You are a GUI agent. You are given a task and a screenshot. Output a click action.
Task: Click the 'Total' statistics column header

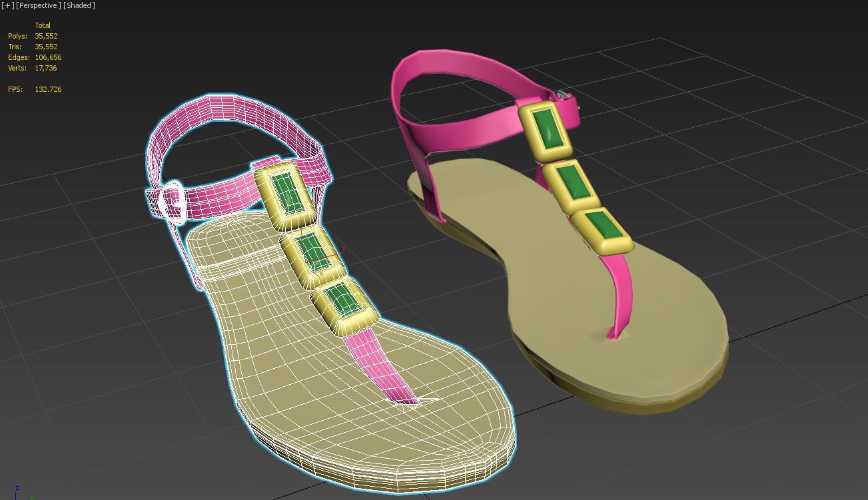coord(43,25)
